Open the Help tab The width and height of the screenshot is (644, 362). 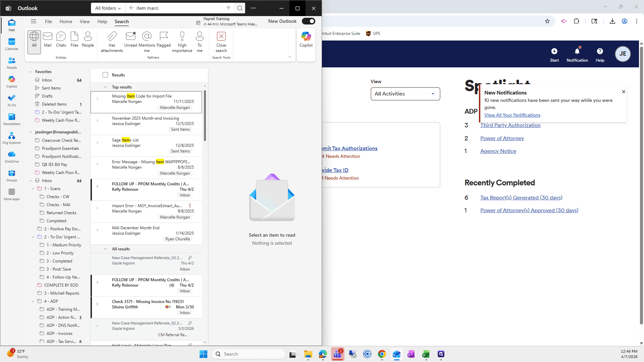click(x=102, y=21)
